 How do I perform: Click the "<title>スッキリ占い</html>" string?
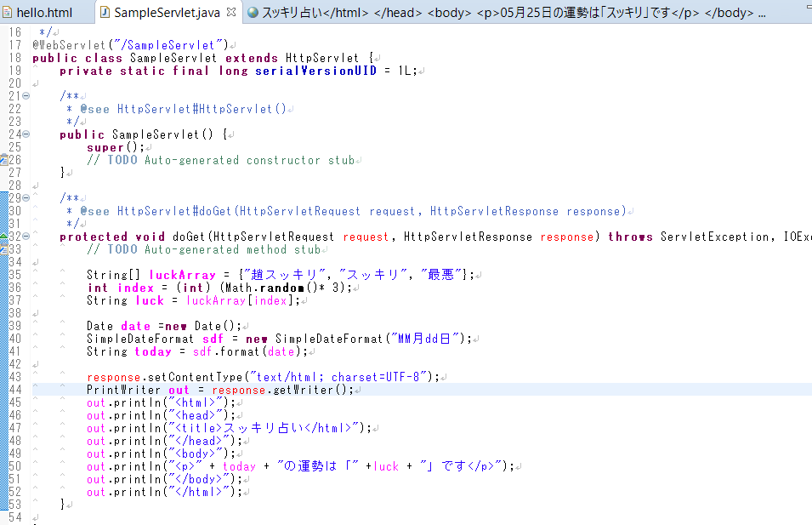264,428
